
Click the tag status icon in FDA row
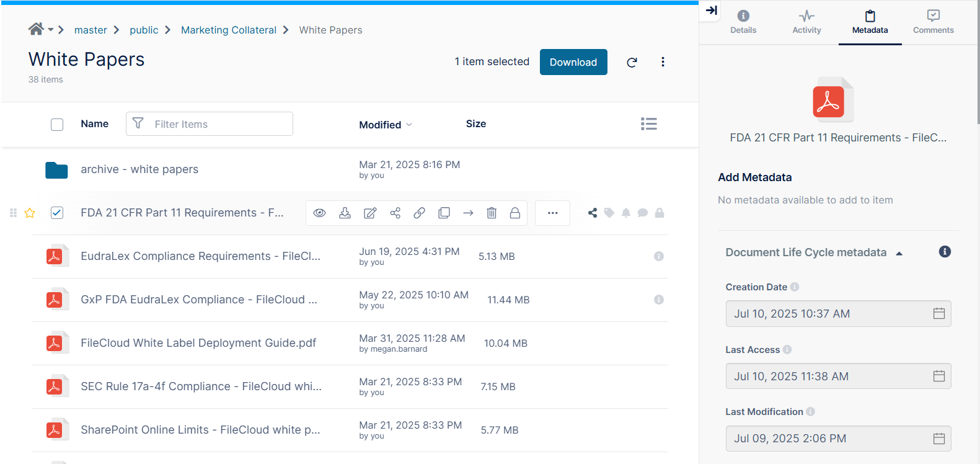[x=609, y=213]
